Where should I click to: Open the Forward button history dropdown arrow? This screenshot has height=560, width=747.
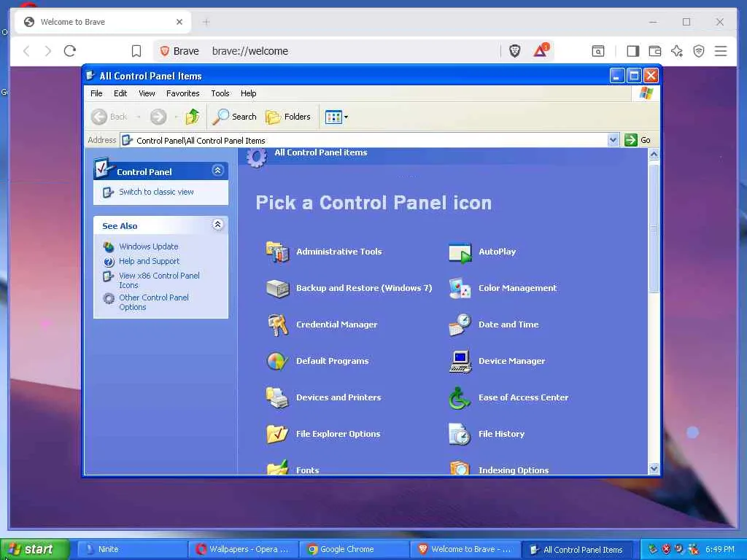point(176,117)
